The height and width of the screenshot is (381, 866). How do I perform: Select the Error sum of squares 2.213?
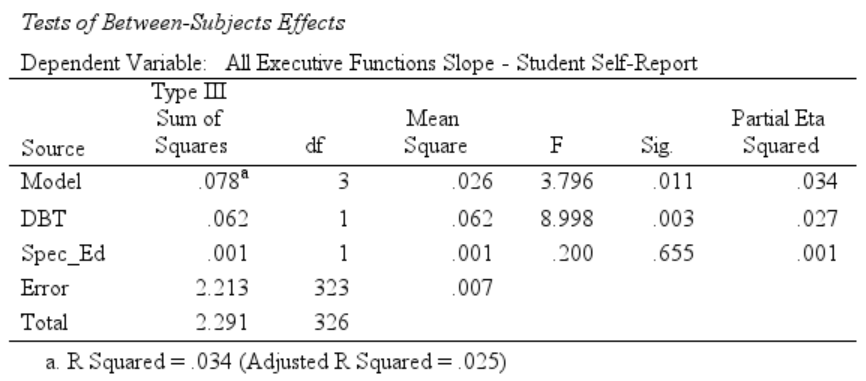(222, 288)
